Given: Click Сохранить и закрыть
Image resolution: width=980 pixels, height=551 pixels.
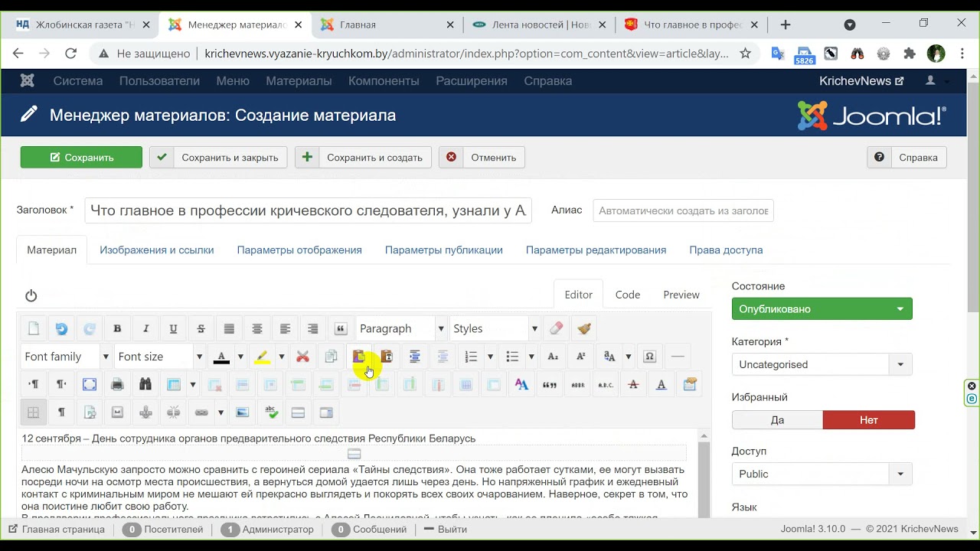Looking at the screenshot, I should [218, 157].
